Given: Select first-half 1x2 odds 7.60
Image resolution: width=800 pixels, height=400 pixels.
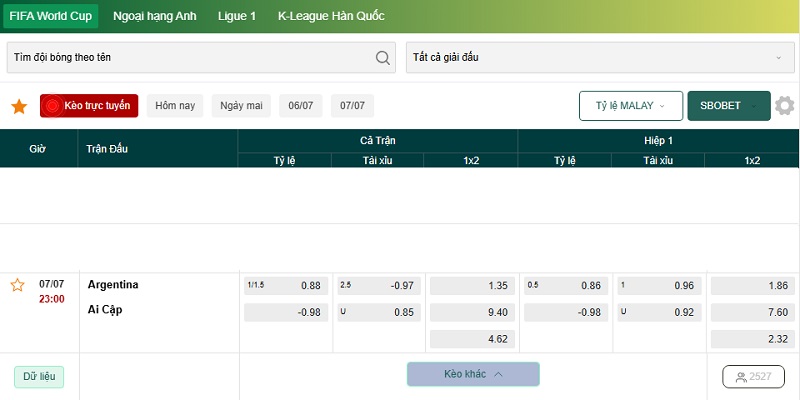Looking at the screenshot, I should coord(753,312).
